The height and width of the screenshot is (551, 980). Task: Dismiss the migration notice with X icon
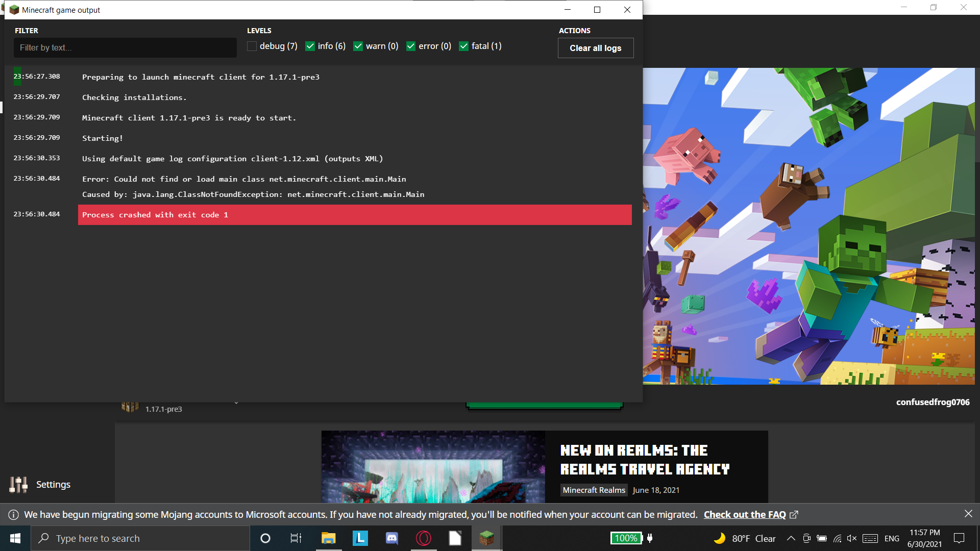(968, 514)
